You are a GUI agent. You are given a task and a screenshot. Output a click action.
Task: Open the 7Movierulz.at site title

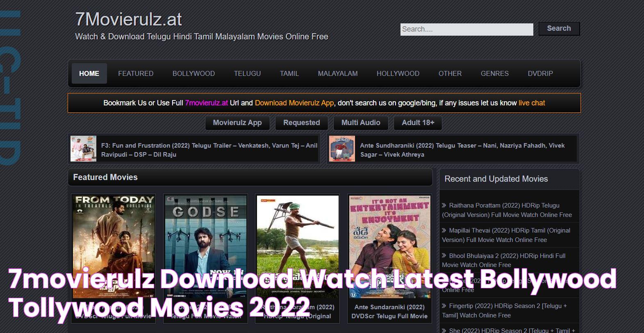128,19
